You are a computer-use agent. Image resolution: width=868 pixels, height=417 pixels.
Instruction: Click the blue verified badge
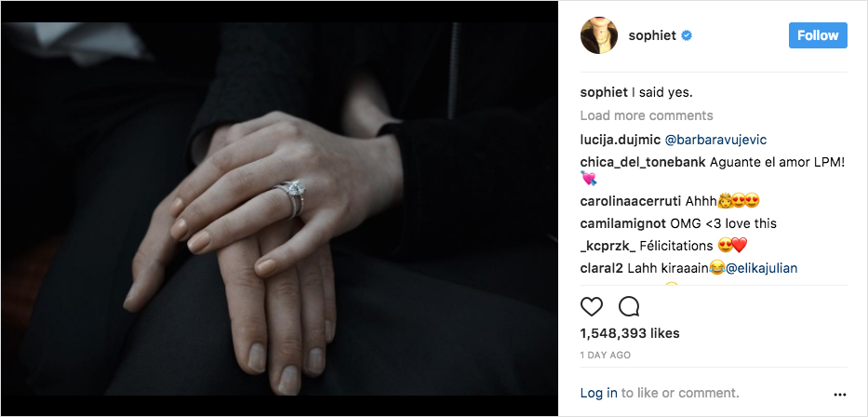[687, 36]
